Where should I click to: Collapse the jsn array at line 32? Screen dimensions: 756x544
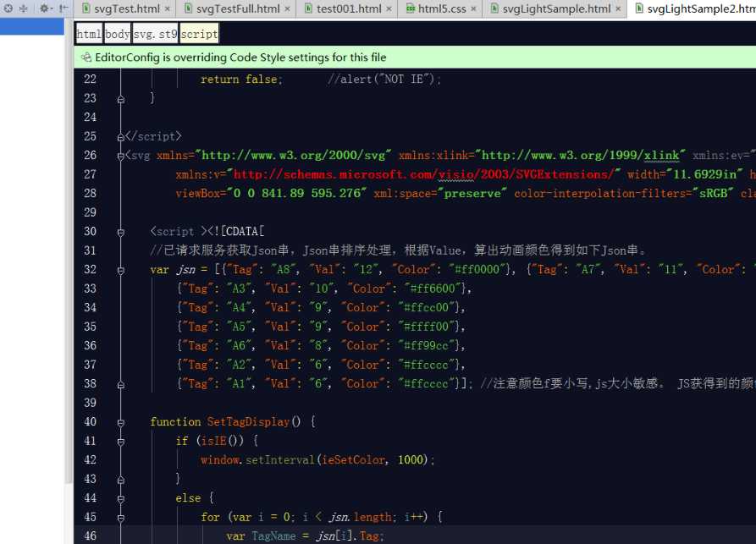pos(121,271)
